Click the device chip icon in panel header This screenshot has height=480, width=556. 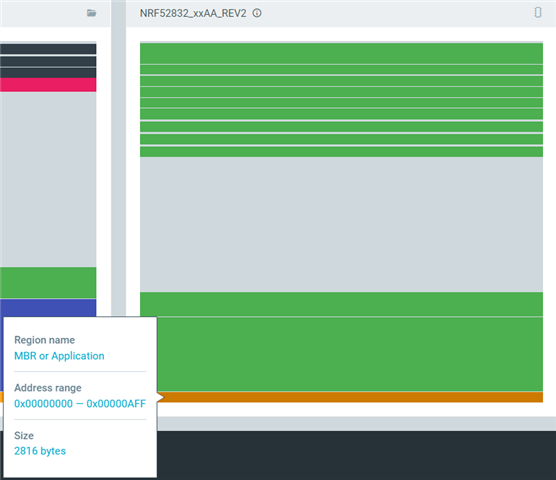538,12
